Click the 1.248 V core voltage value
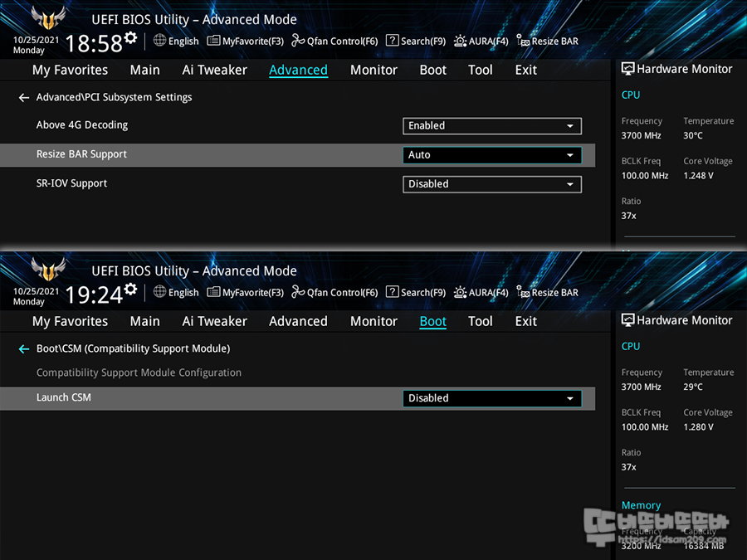The height and width of the screenshot is (560, 747). point(698,176)
